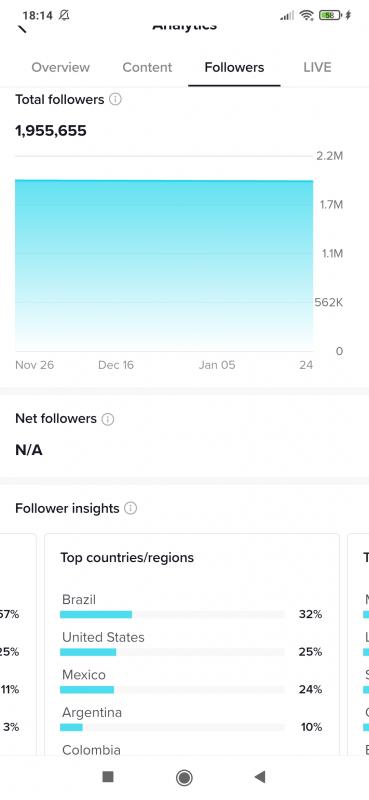Tap the battery indicator in status bar
This screenshot has height=800, width=369.
330,15
